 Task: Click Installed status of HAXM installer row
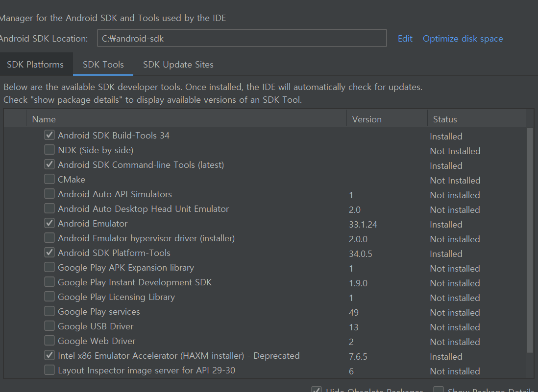click(x=446, y=357)
